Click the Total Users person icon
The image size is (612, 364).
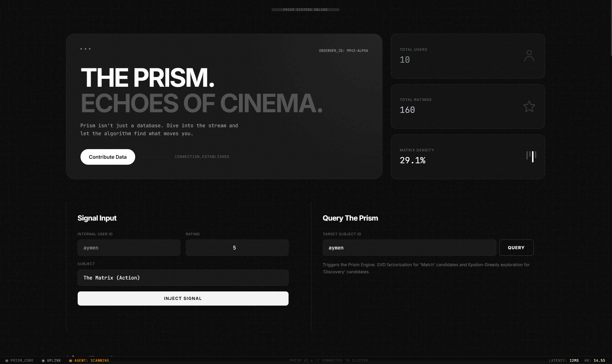(529, 56)
